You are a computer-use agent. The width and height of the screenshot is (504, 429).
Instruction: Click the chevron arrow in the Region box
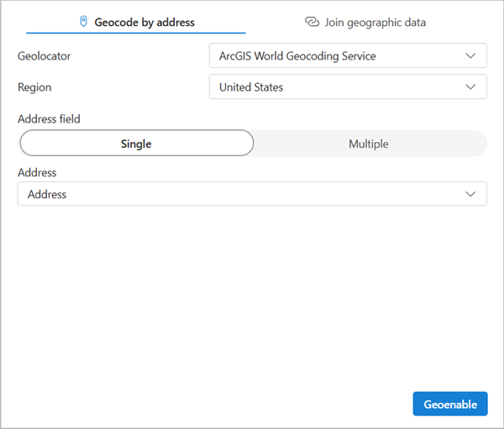point(470,87)
